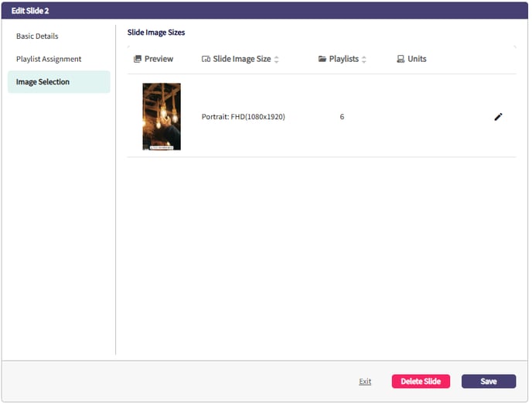
Task: Sort table by Playlists arrows
Action: point(366,60)
